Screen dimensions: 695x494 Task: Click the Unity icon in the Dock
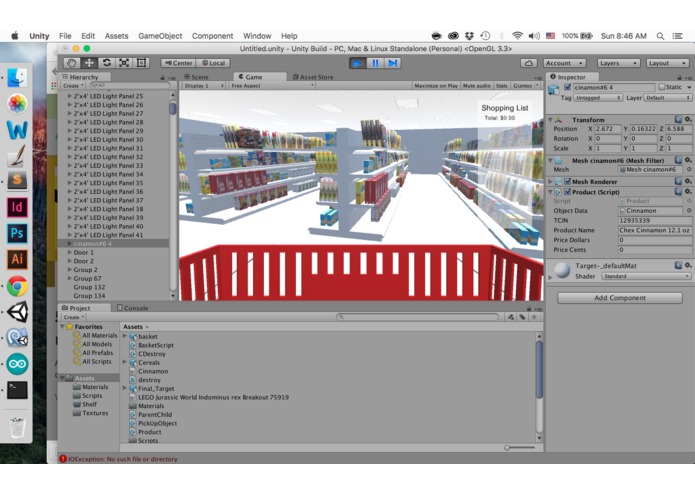(17, 312)
